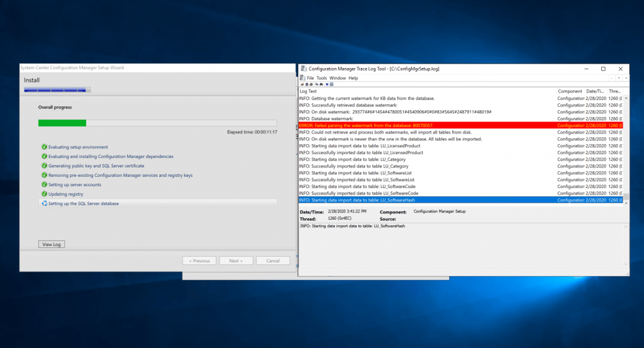Click the log list scroll down arrow
The image size is (644, 348).
[x=626, y=203]
